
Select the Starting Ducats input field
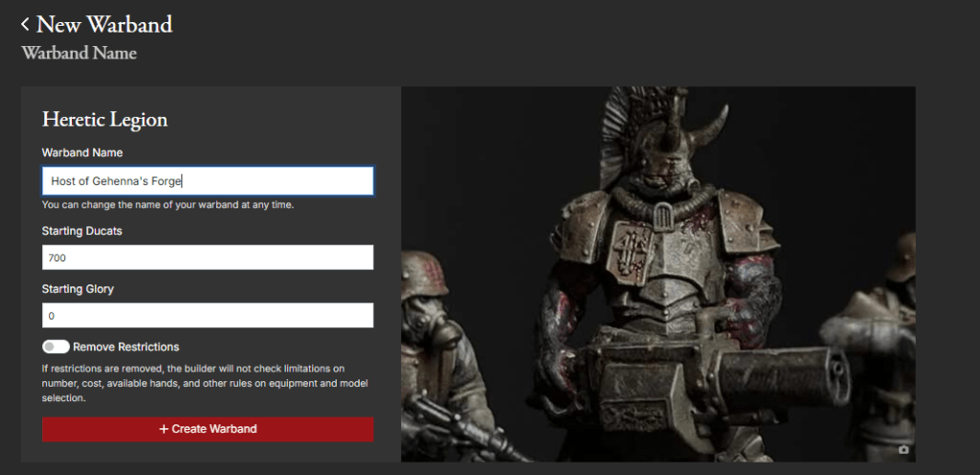click(208, 258)
